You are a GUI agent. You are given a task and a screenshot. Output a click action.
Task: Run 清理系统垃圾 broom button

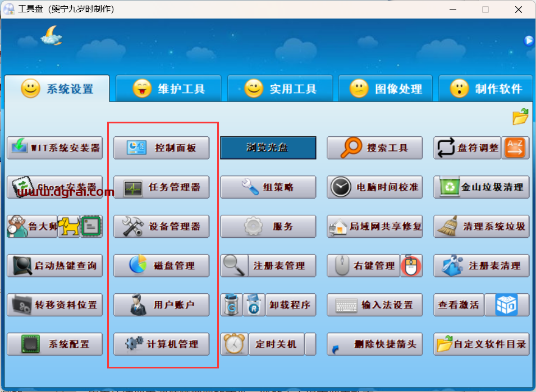(482, 227)
